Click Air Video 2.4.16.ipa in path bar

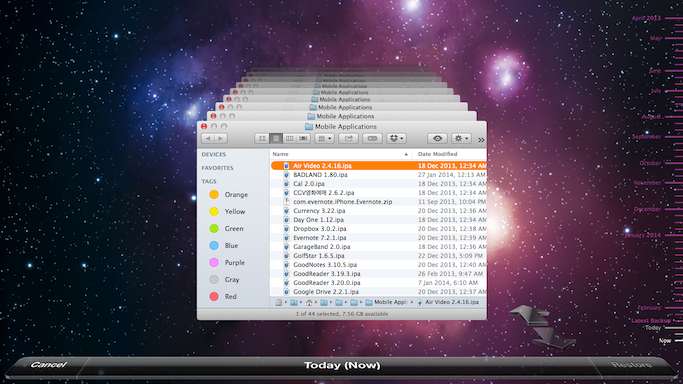pos(448,302)
